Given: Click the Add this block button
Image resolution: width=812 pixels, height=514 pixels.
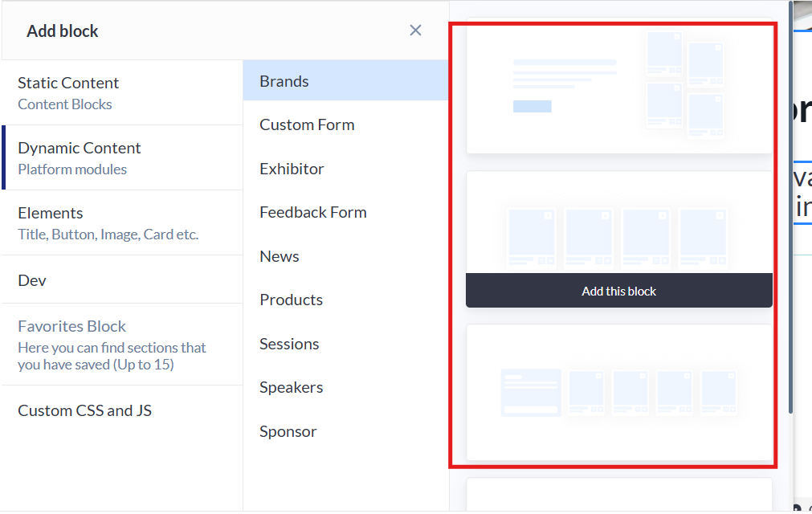Looking at the screenshot, I should pyautogui.click(x=618, y=291).
